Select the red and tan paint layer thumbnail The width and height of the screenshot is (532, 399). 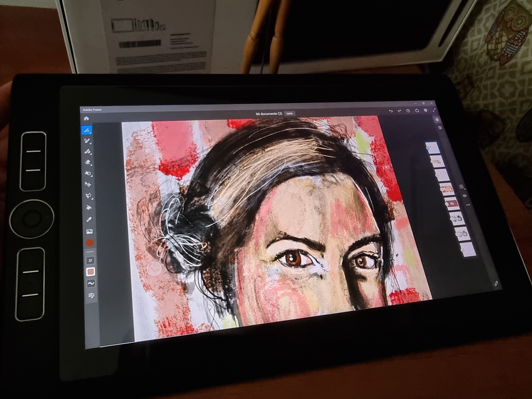coord(447,189)
